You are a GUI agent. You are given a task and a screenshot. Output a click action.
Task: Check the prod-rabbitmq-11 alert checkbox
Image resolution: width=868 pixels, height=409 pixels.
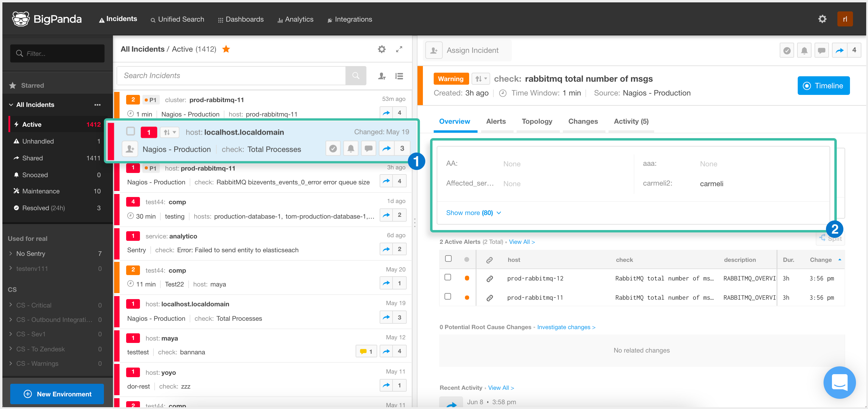(x=448, y=296)
